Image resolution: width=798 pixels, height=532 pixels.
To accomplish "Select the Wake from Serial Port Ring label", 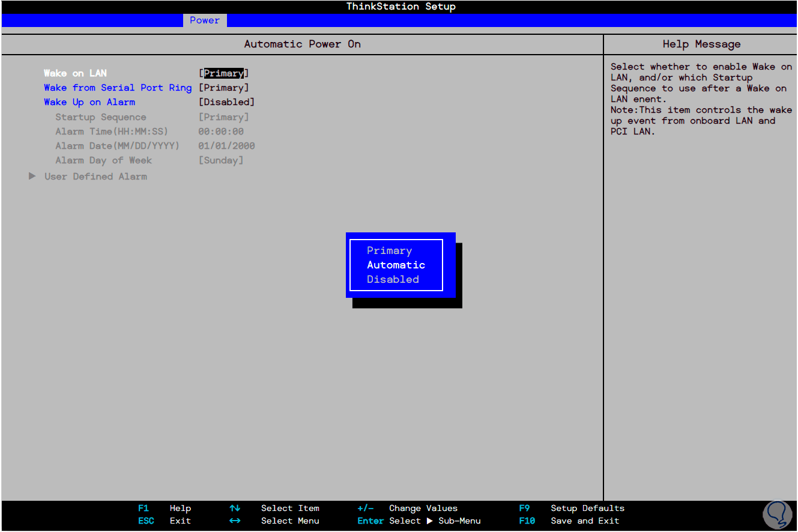I will point(118,88).
